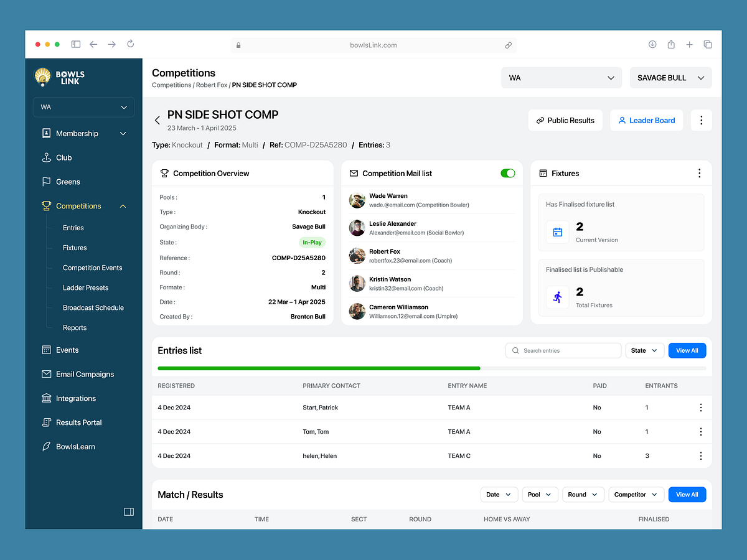Viewport: 747px width, 560px height.
Task: Click the BowlsLink logo
Action: pos(59,77)
